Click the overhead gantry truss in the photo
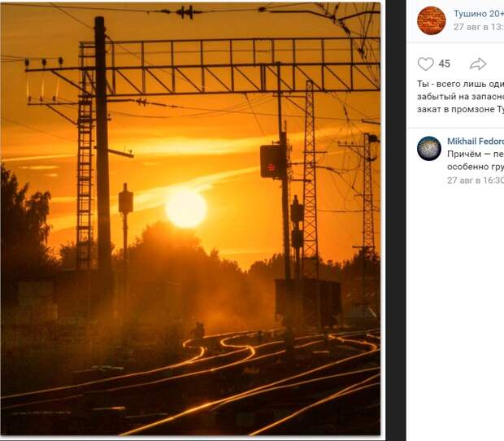504x441 pixels. coord(230,66)
